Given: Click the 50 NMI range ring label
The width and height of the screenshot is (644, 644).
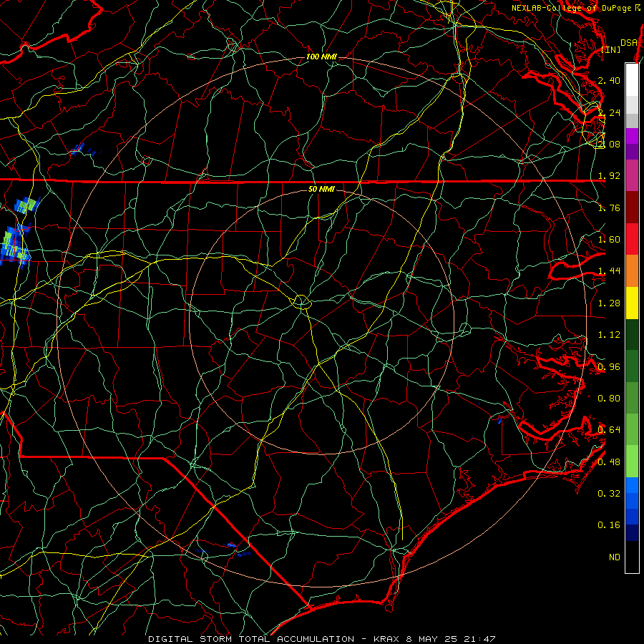Looking at the screenshot, I should click(321, 189).
